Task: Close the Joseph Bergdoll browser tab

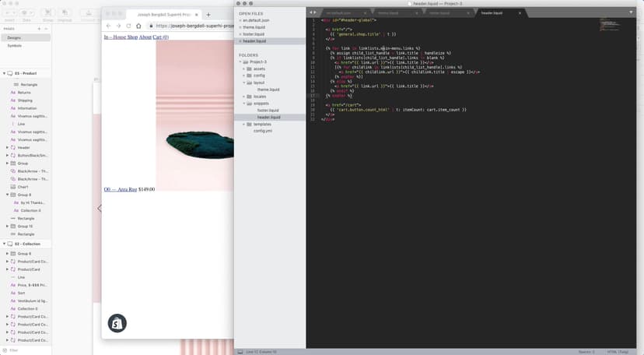Action: tap(196, 15)
